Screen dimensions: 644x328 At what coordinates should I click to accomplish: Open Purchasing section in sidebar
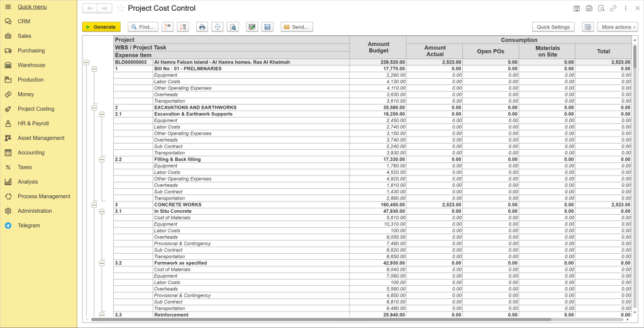point(38,50)
